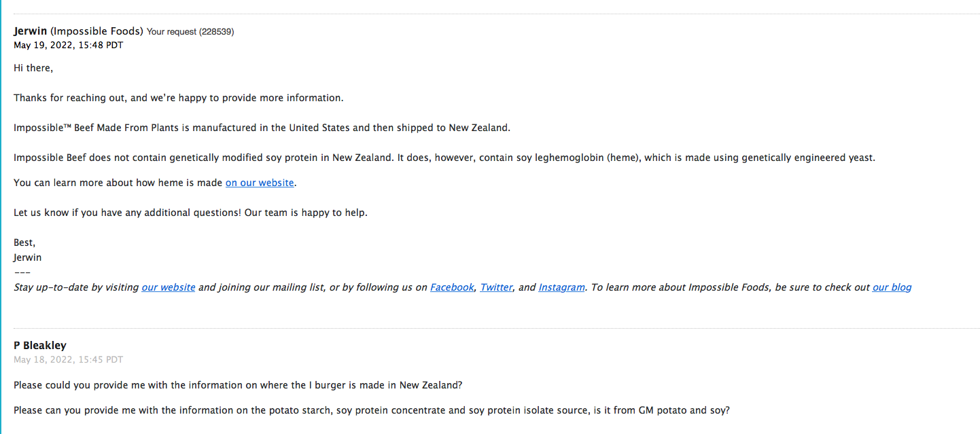Screen dimensions: 980x434
Task: Click the sentence mentioning soy leghemoglobin
Action: tap(444, 158)
